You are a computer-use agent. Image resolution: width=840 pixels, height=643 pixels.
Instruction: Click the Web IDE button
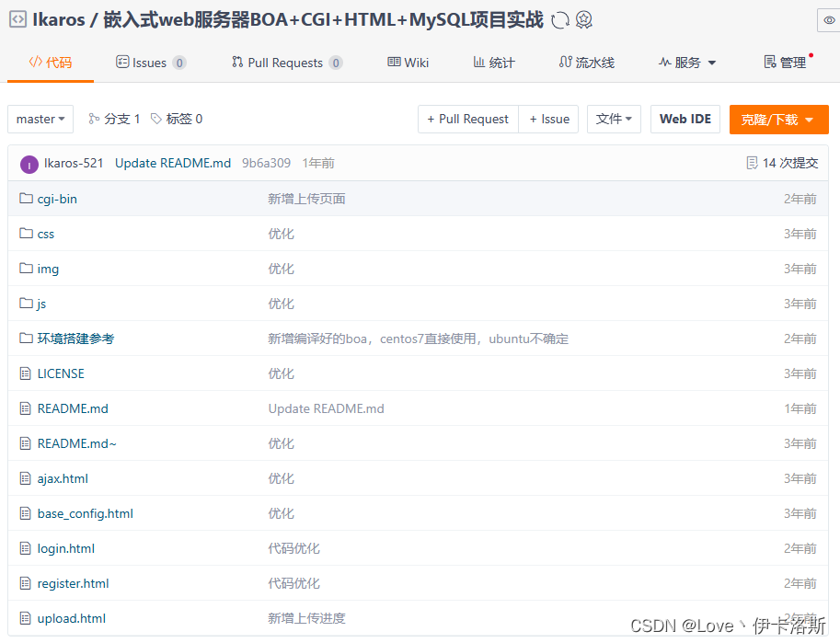coord(685,119)
